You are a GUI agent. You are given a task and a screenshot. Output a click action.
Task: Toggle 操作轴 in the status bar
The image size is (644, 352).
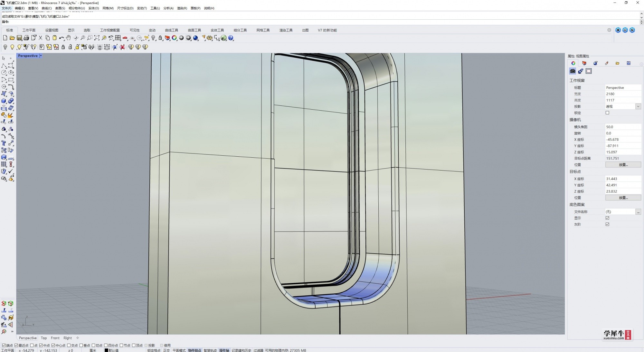point(224,350)
